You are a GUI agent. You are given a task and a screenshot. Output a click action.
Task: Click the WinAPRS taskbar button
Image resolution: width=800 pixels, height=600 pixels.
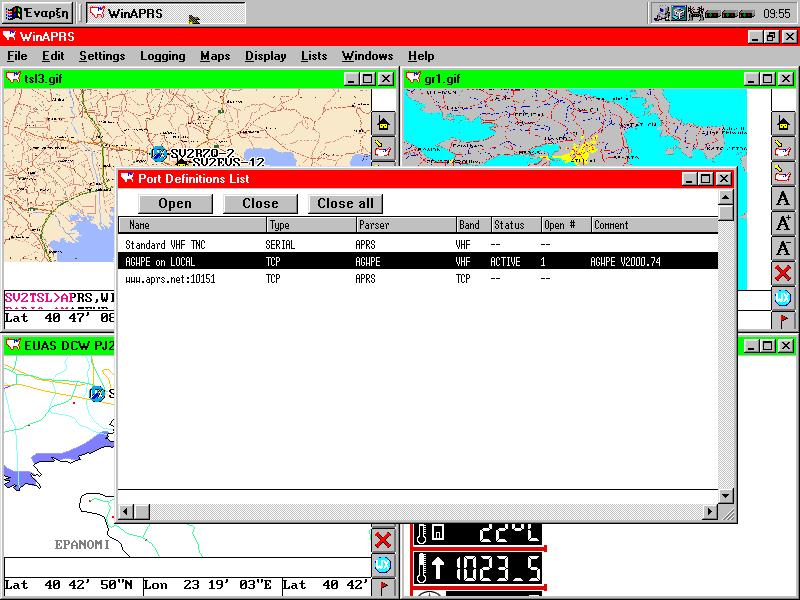(166, 13)
